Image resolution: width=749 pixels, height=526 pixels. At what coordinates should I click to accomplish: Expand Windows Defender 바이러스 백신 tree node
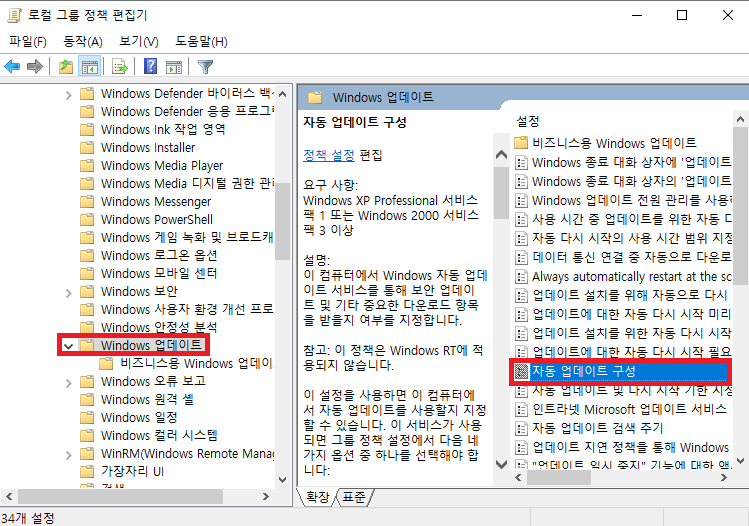click(68, 95)
